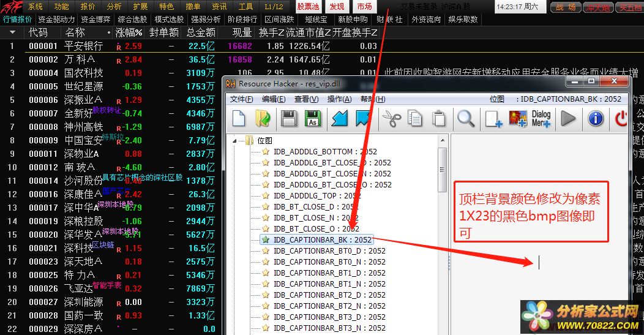This screenshot has height=335, width=644.
Task: Open 操作(A) menu in Resource Hacker
Action: tap(339, 99)
